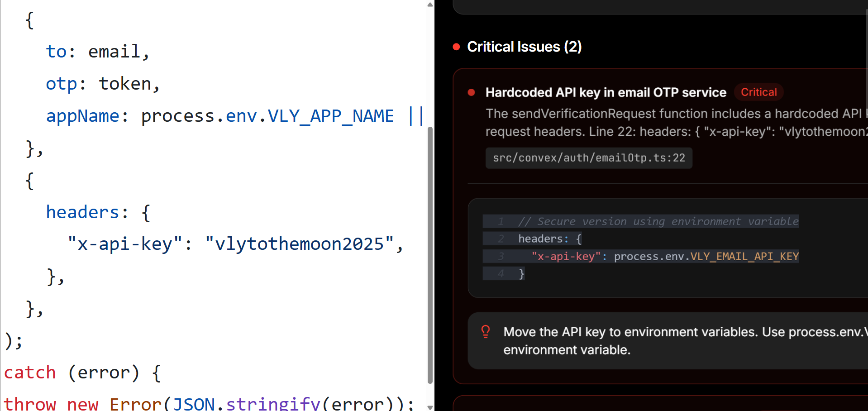
Task: Click the issue title Hardcoded API key in email OTP service
Action: tap(606, 92)
